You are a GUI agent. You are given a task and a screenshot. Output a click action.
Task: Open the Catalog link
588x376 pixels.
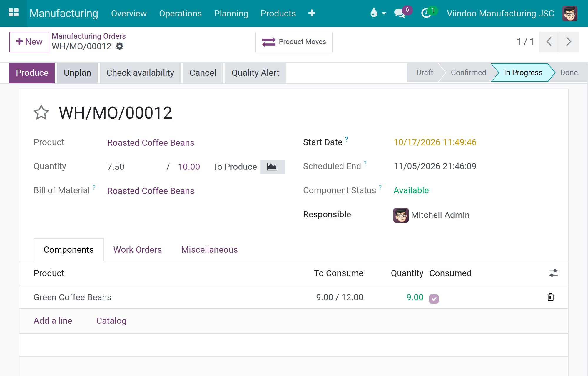point(111,321)
